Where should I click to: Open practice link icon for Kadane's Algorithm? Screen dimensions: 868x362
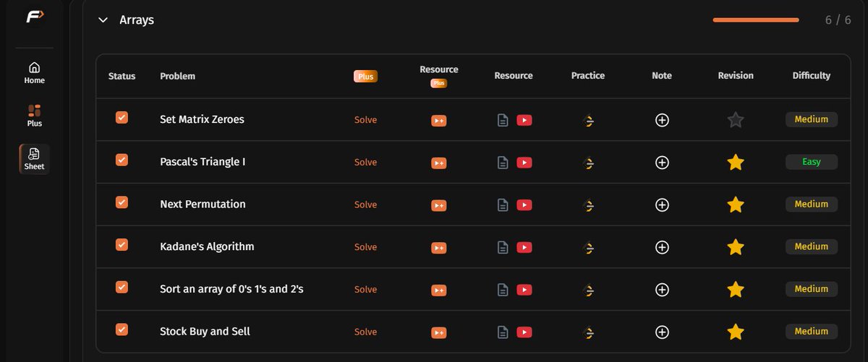click(x=589, y=248)
